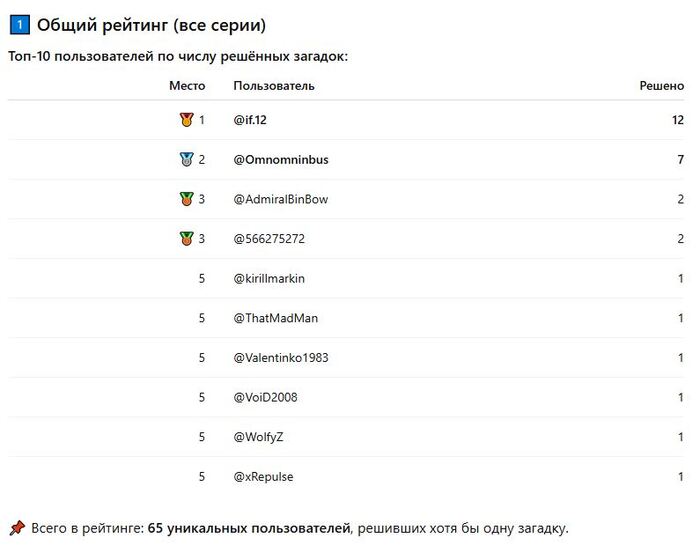Click the red pushpin icon at bottom
Screen dimensions: 700x560
pyautogui.click(x=17, y=527)
